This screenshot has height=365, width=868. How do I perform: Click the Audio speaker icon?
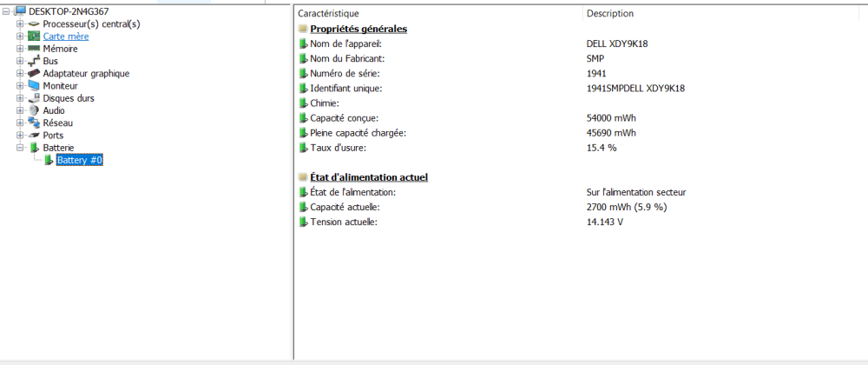pyautogui.click(x=34, y=110)
